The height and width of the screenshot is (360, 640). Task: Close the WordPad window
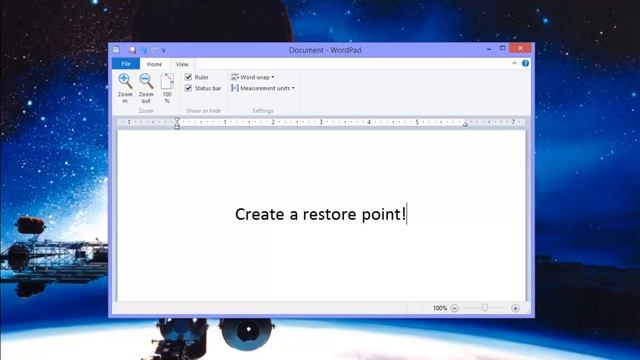pyautogui.click(x=520, y=49)
